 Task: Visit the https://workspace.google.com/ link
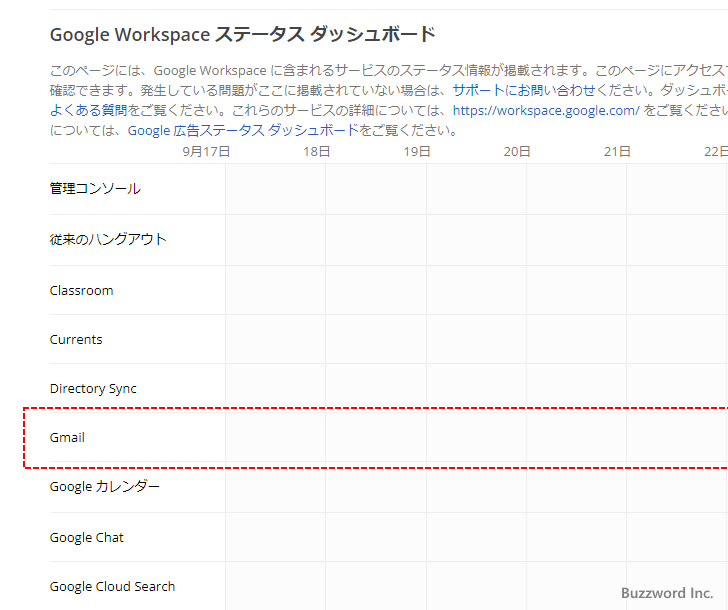click(546, 110)
